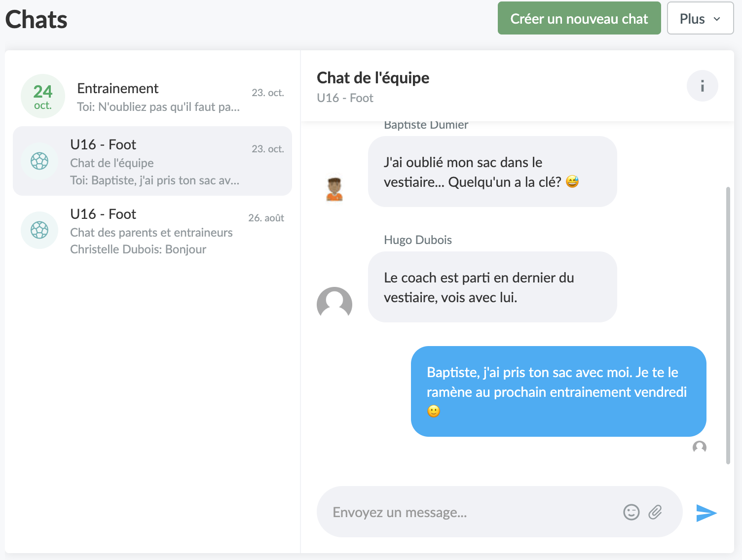Click the read-receipt avatar under blue message

700,447
